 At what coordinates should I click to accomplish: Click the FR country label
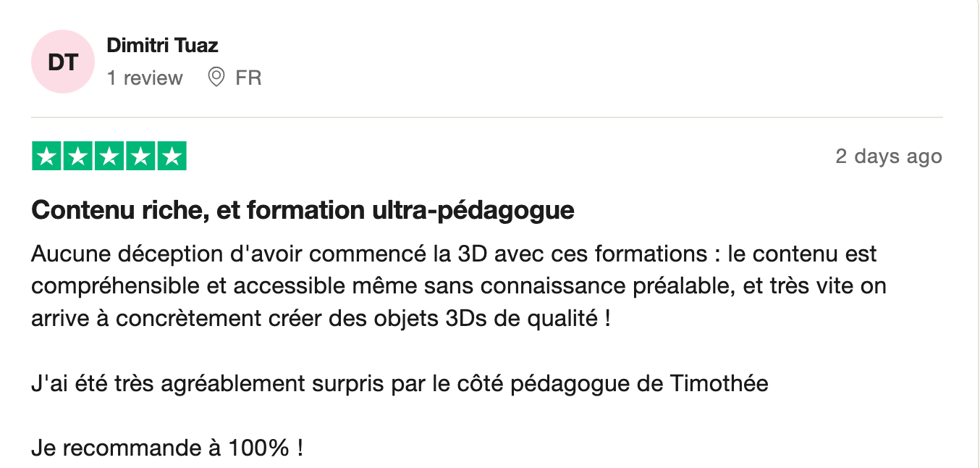click(248, 78)
